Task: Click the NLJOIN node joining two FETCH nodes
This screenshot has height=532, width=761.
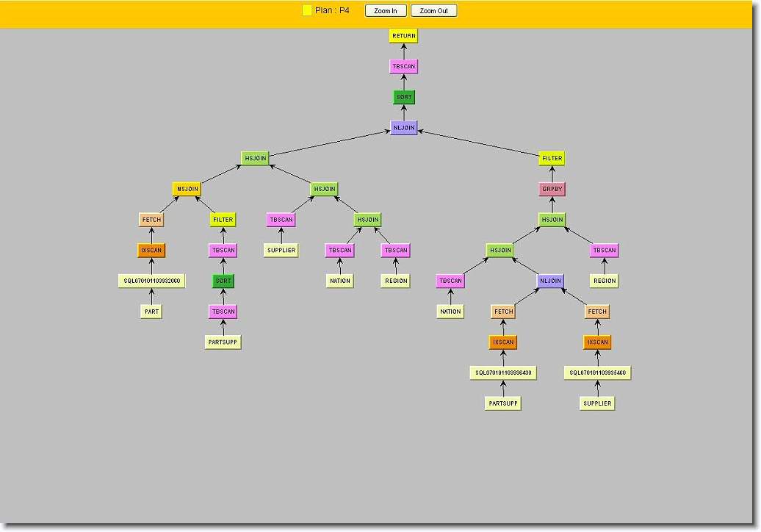Action: pos(550,281)
